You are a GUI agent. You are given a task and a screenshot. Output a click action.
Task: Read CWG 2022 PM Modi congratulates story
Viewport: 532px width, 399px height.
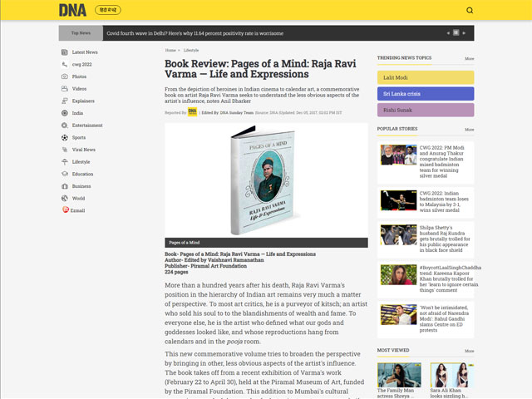[441, 162]
